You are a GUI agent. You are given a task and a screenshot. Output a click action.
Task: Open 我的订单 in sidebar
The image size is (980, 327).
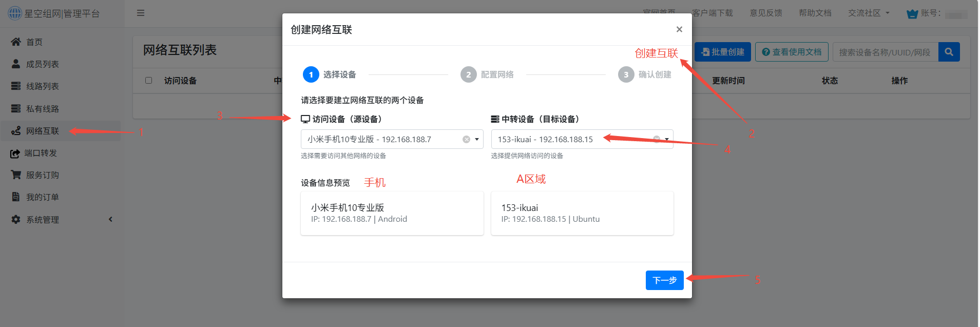tap(61, 197)
